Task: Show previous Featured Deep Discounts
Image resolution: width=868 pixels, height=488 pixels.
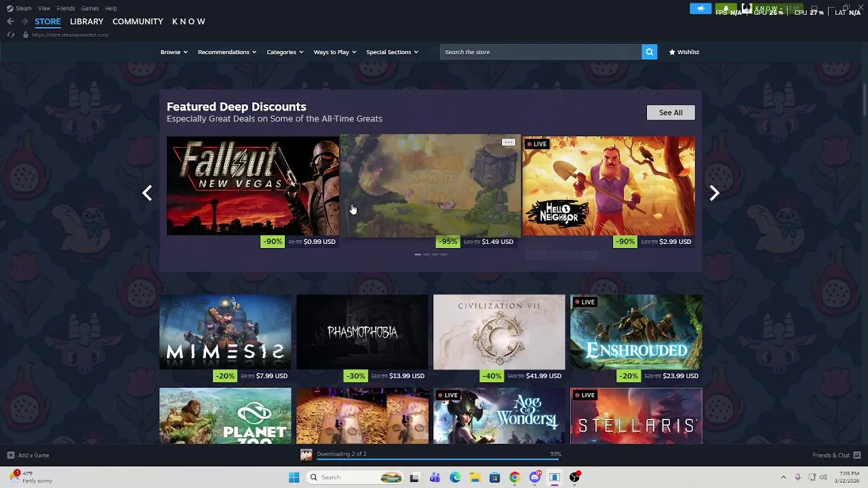Action: click(x=147, y=193)
